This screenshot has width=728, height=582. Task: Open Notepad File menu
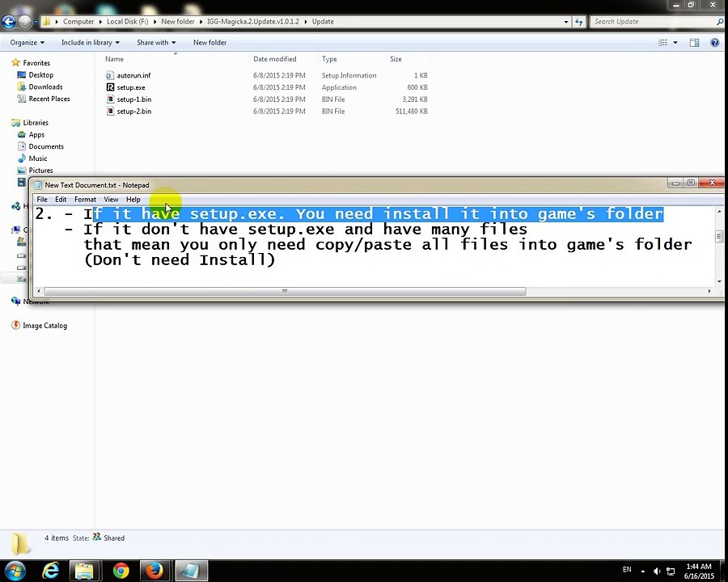point(42,200)
